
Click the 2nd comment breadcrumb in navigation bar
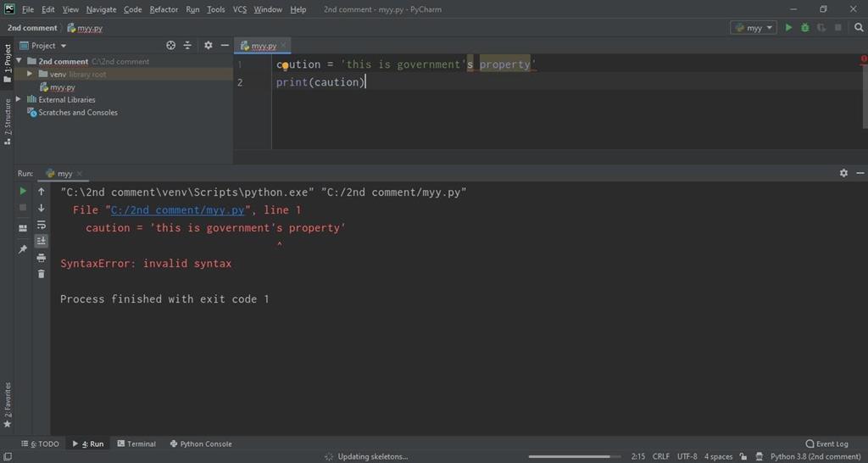tap(32, 28)
